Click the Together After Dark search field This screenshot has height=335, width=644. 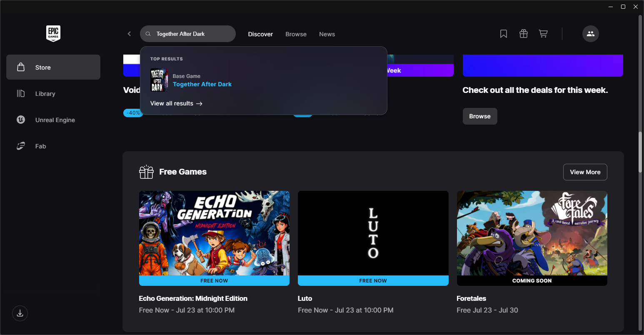tap(188, 34)
